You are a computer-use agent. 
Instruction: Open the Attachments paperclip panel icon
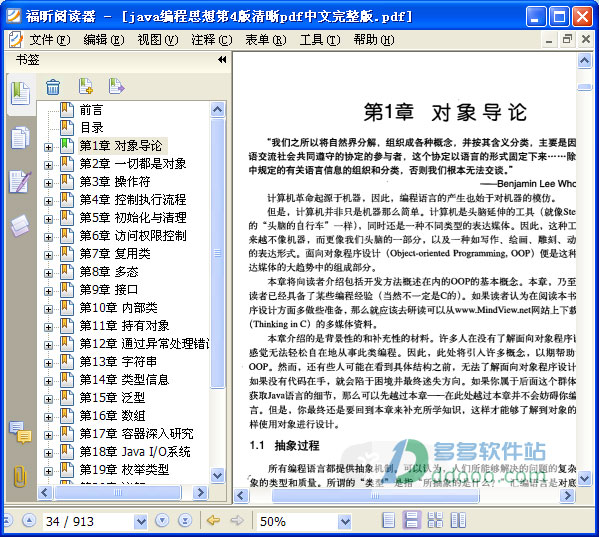pos(20,476)
